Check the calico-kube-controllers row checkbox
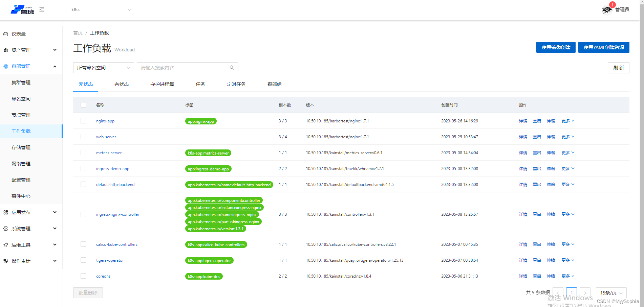Screen dimensions: 644x307 pyautogui.click(x=83, y=244)
